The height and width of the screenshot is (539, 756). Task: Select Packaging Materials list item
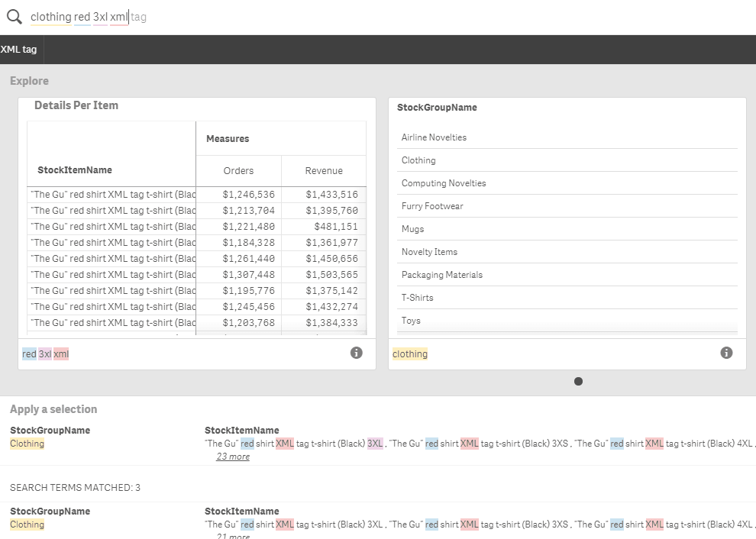pyautogui.click(x=567, y=275)
